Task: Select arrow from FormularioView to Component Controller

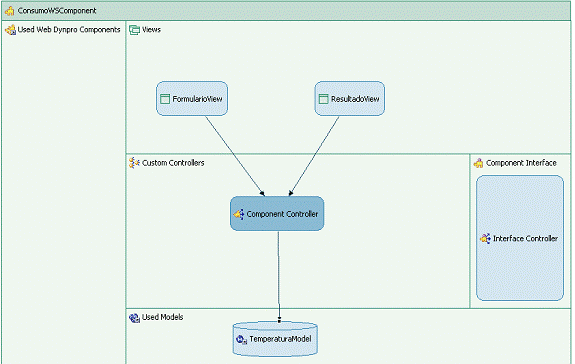Action: click(x=235, y=156)
